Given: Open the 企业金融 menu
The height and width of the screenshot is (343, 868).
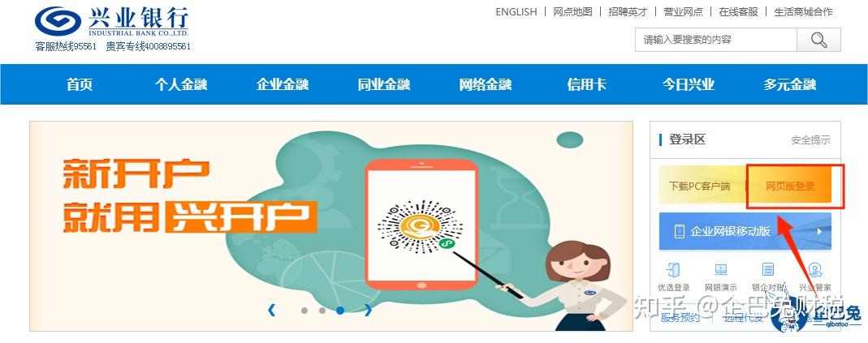Looking at the screenshot, I should click(x=283, y=84).
